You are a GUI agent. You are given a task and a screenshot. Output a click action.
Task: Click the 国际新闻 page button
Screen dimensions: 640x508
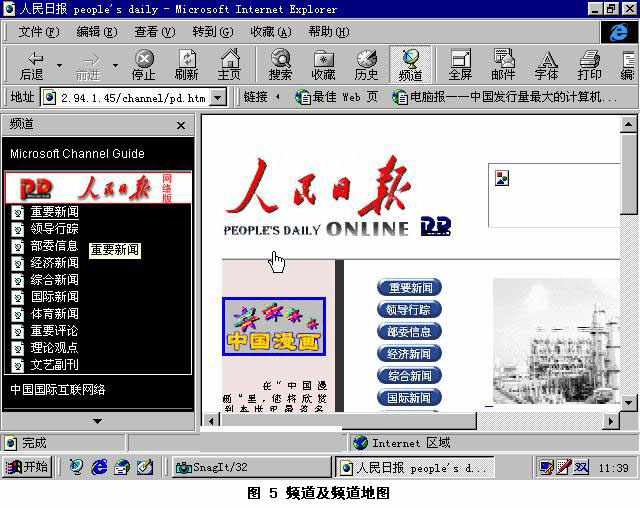(x=409, y=398)
